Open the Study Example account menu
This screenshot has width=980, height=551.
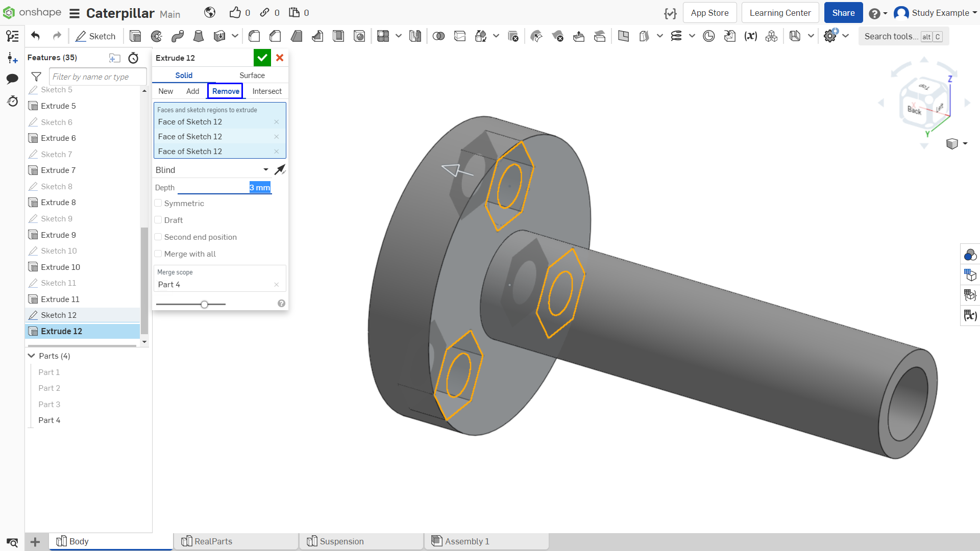(935, 13)
